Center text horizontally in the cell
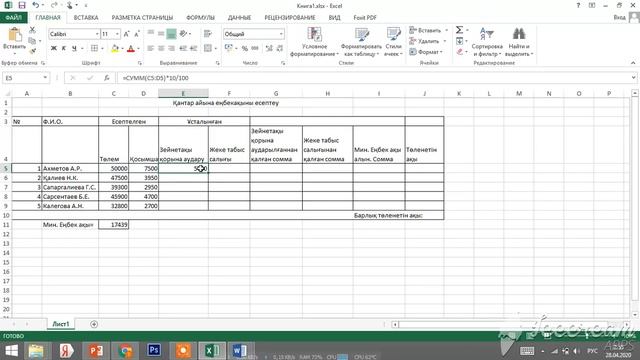This screenshot has width=640, height=360. click(x=161, y=48)
